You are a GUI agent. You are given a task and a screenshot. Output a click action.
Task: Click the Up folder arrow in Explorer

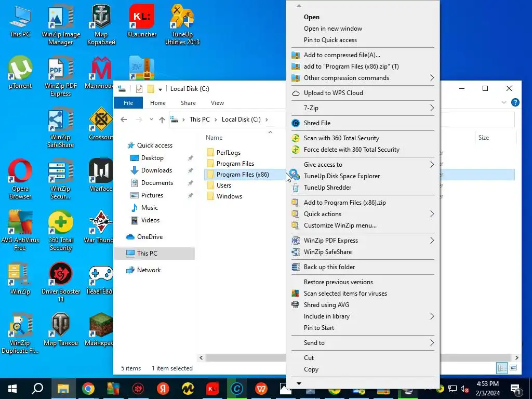162,120
